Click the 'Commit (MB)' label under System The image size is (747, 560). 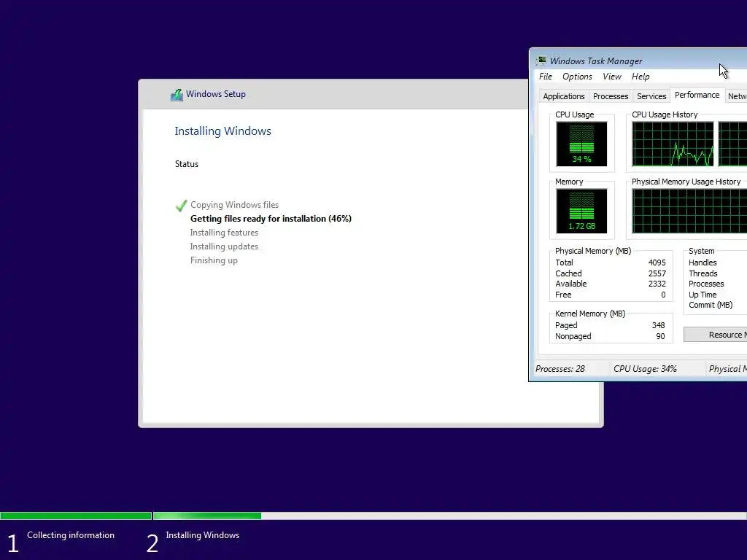pyautogui.click(x=711, y=306)
